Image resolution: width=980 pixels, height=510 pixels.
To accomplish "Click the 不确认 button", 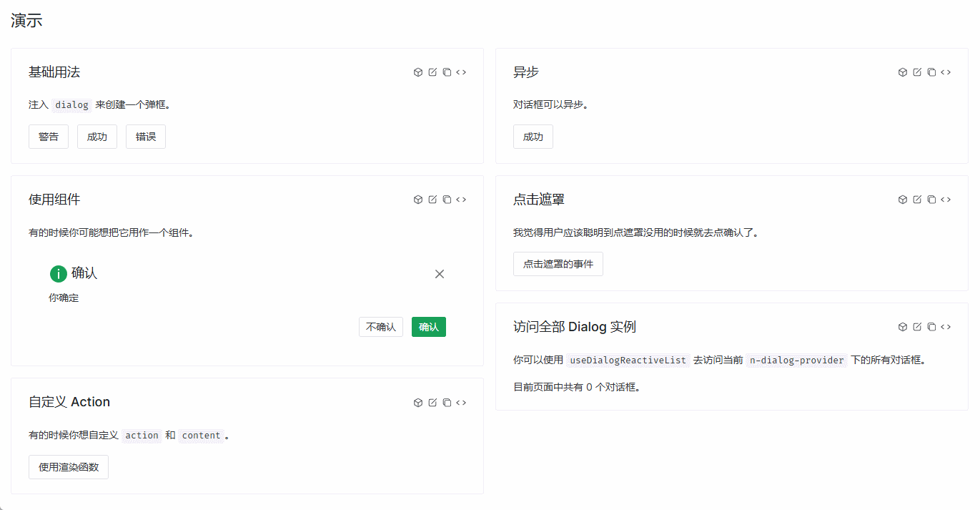I will click(381, 327).
